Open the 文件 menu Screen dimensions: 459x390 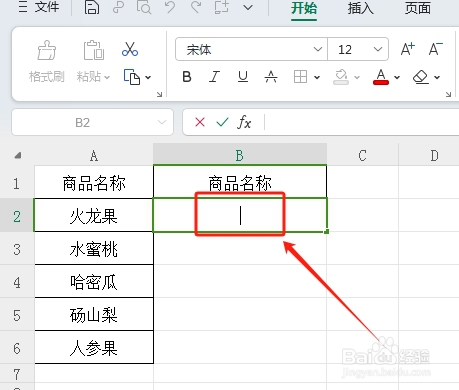pos(39,7)
